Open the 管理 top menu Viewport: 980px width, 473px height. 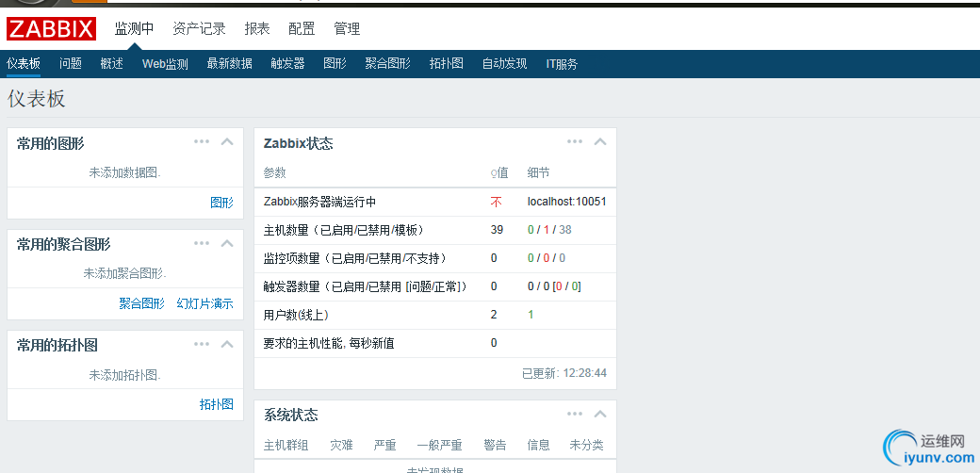(347, 29)
